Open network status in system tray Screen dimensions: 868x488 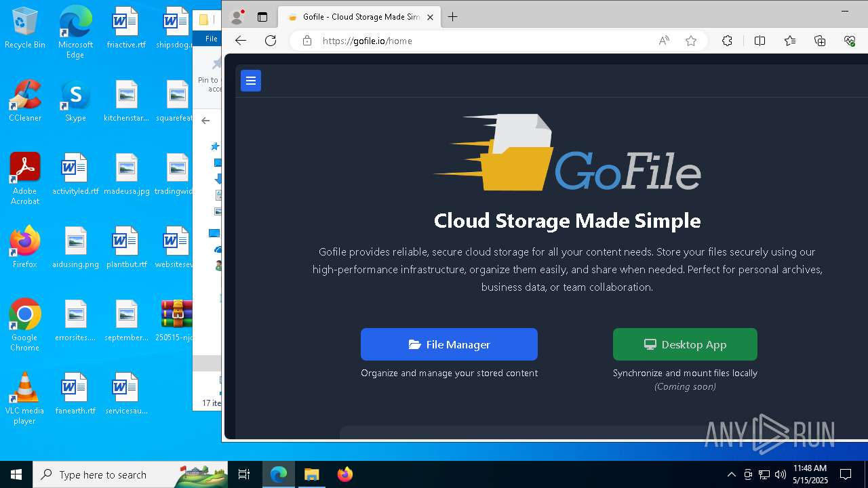[764, 474]
